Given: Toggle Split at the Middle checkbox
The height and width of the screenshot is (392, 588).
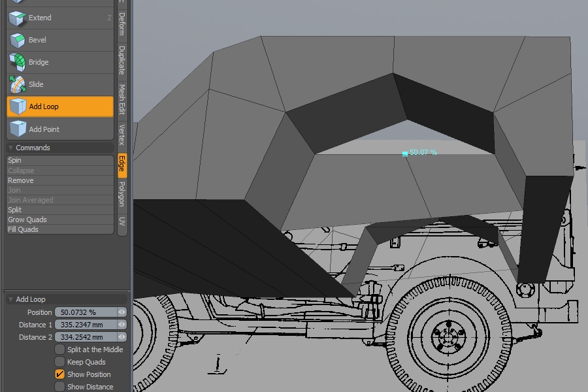Looking at the screenshot, I should 59,350.
